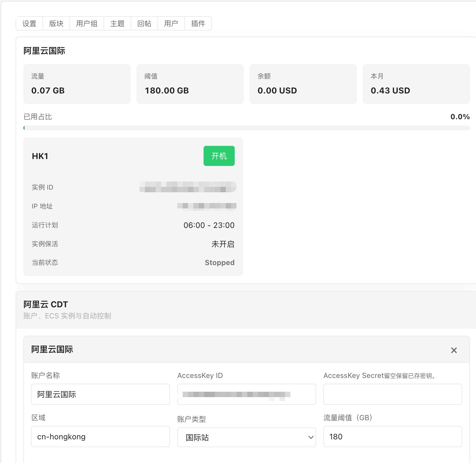Viewport: 476px width, 463px height.
Task: Go to the 回帖 tab
Action: coord(144,23)
